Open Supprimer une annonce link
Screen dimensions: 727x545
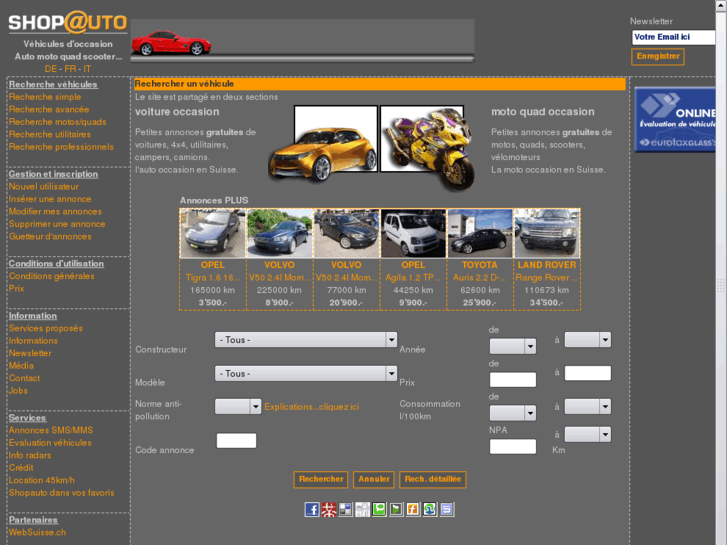[57, 224]
